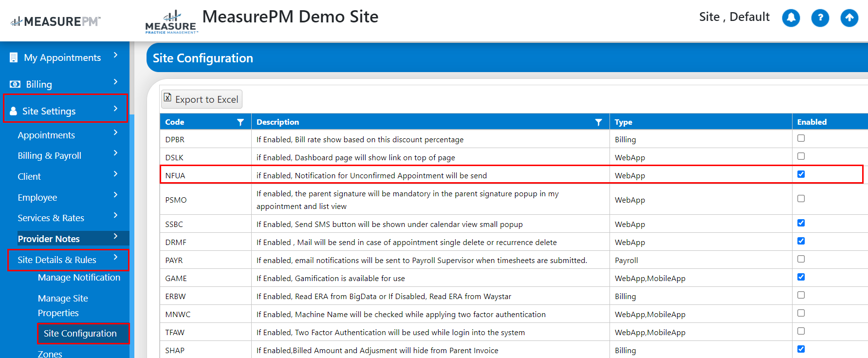Sort by the Enabled column header
The image size is (868, 358).
(x=812, y=122)
